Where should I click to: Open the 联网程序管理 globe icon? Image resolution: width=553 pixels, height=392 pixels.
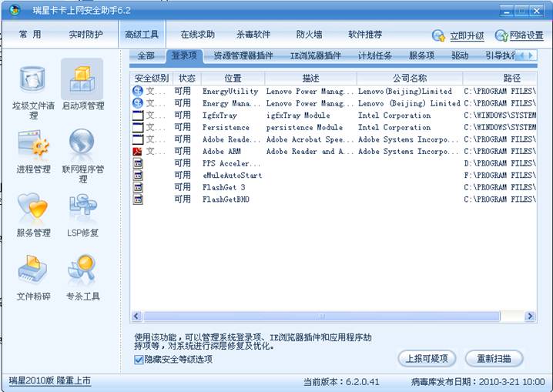[82, 142]
